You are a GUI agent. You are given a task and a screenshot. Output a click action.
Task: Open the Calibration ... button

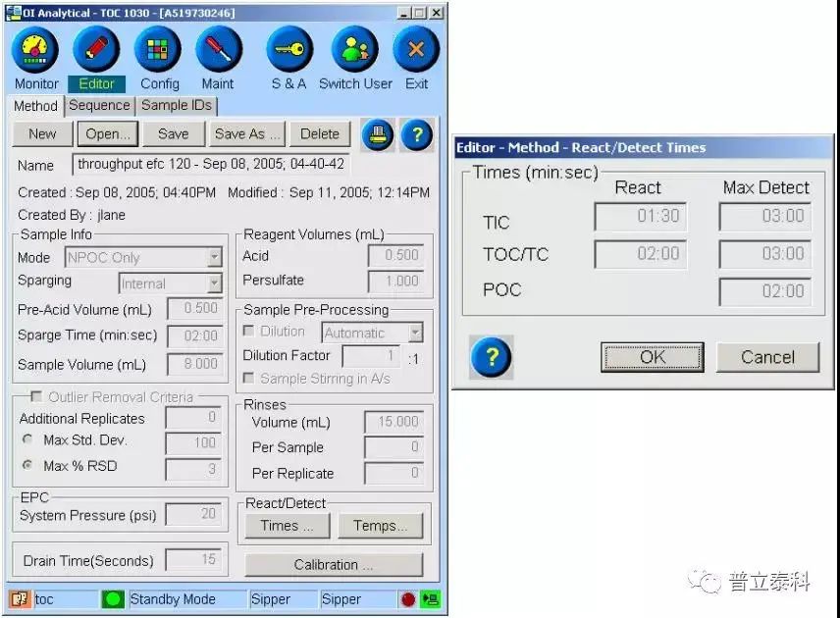click(x=334, y=564)
